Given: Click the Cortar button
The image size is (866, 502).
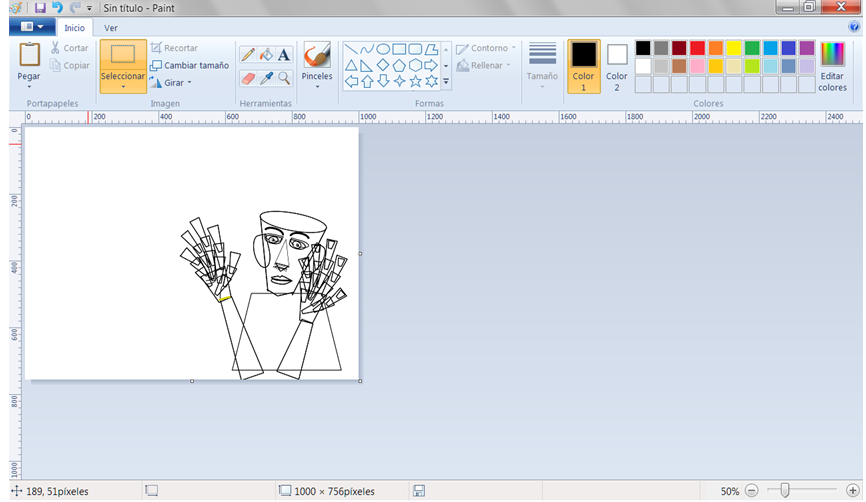Looking at the screenshot, I should pyautogui.click(x=70, y=48).
